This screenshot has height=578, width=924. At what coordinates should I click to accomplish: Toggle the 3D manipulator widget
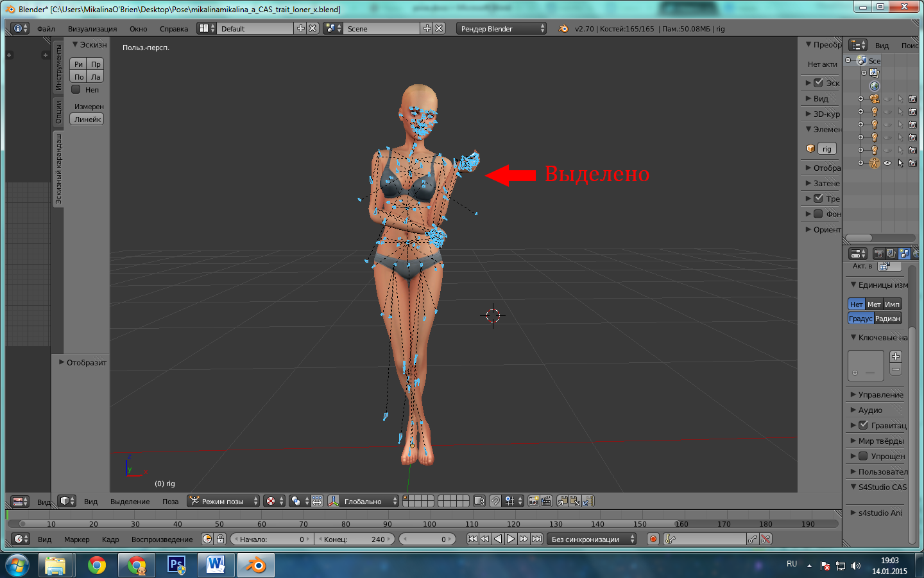(x=334, y=501)
